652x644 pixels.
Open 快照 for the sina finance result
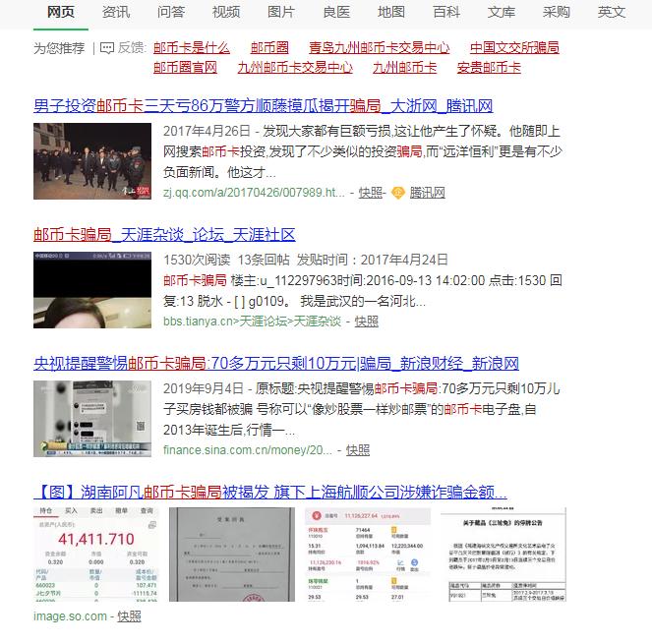pos(358,450)
